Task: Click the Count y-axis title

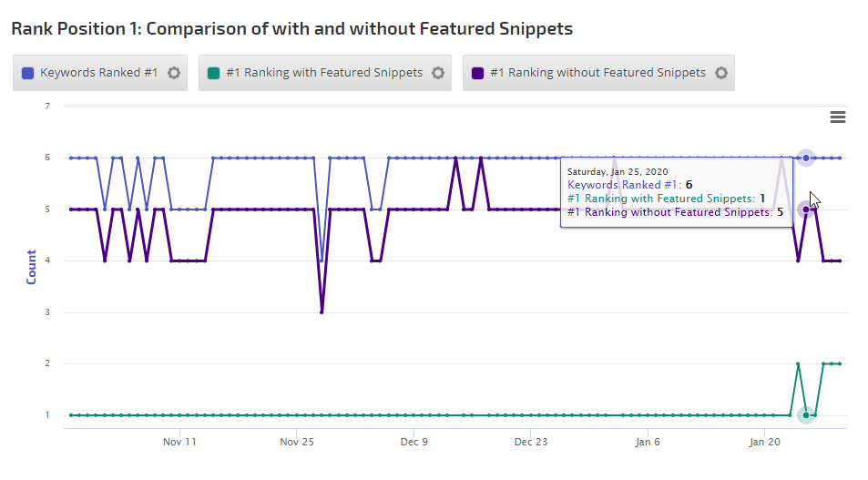Action: click(32, 267)
